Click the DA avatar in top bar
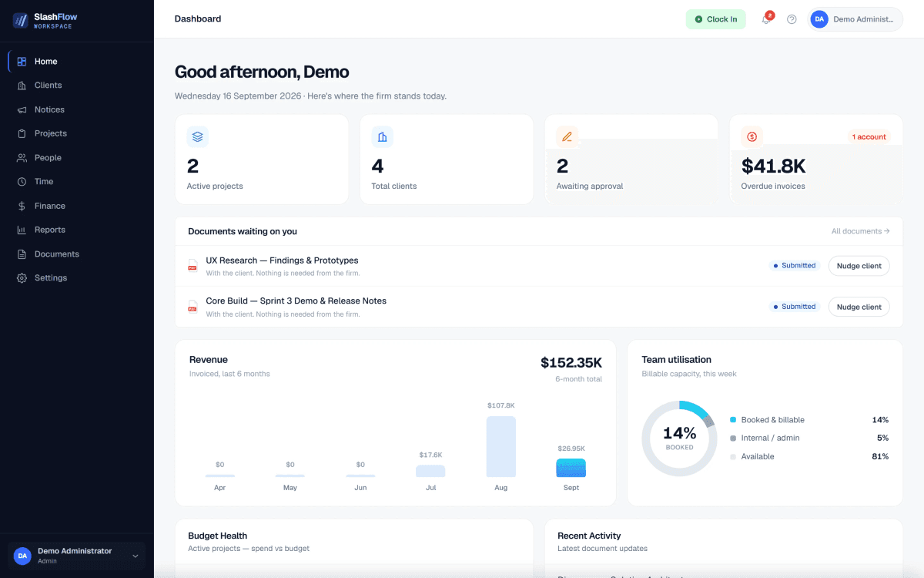 tap(819, 19)
